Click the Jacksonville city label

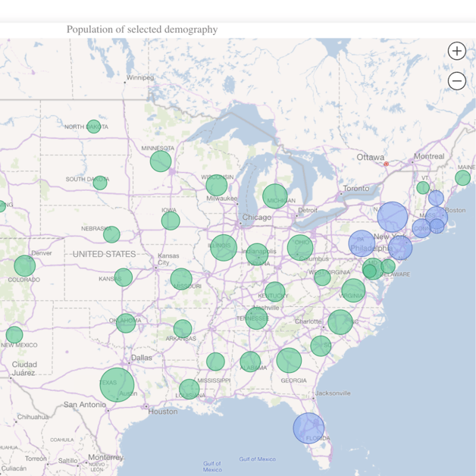point(333,393)
